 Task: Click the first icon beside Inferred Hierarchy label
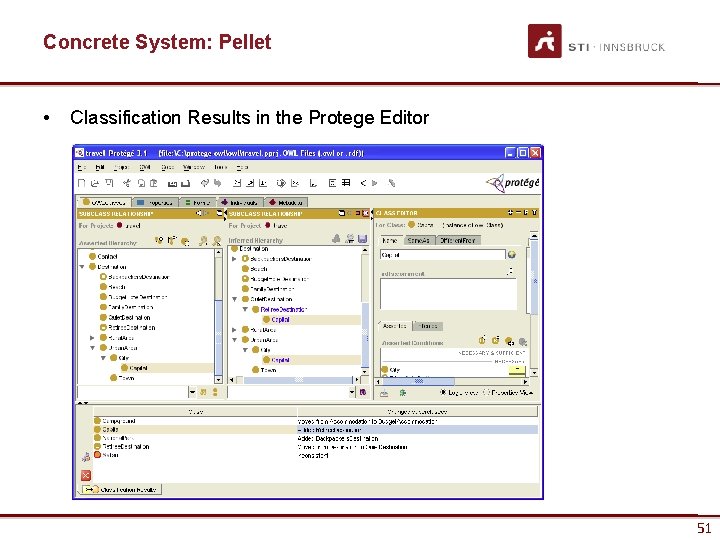click(x=336, y=239)
